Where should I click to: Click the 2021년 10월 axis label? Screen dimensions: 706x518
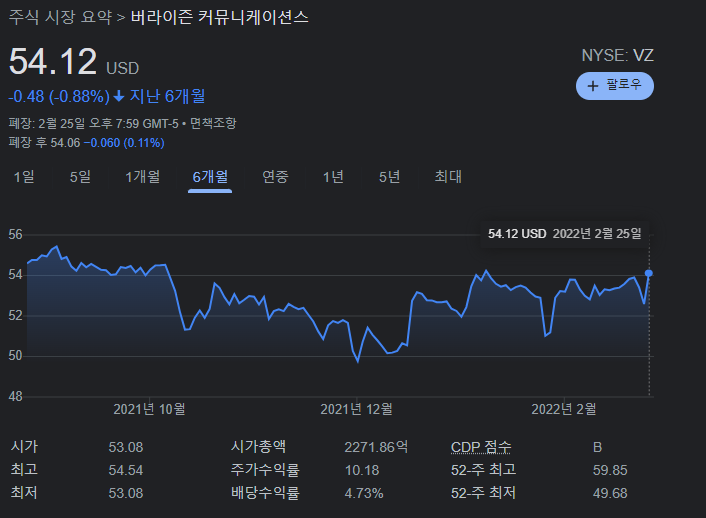(x=149, y=409)
